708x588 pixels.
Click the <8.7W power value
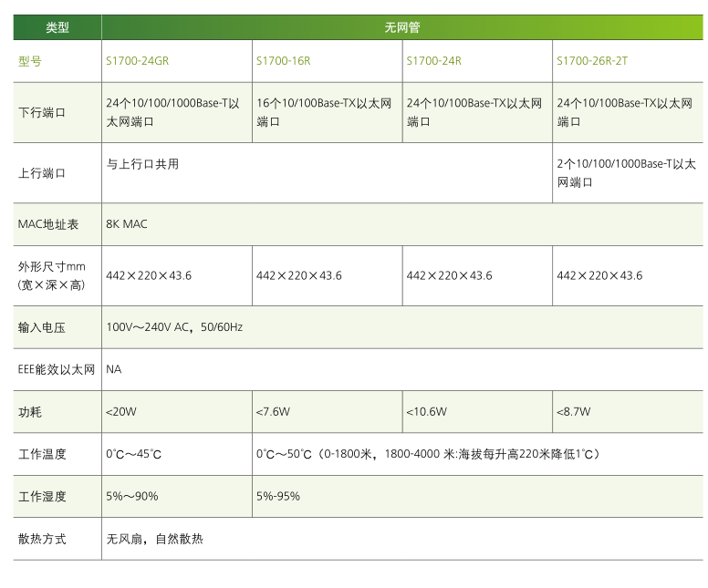click(574, 412)
